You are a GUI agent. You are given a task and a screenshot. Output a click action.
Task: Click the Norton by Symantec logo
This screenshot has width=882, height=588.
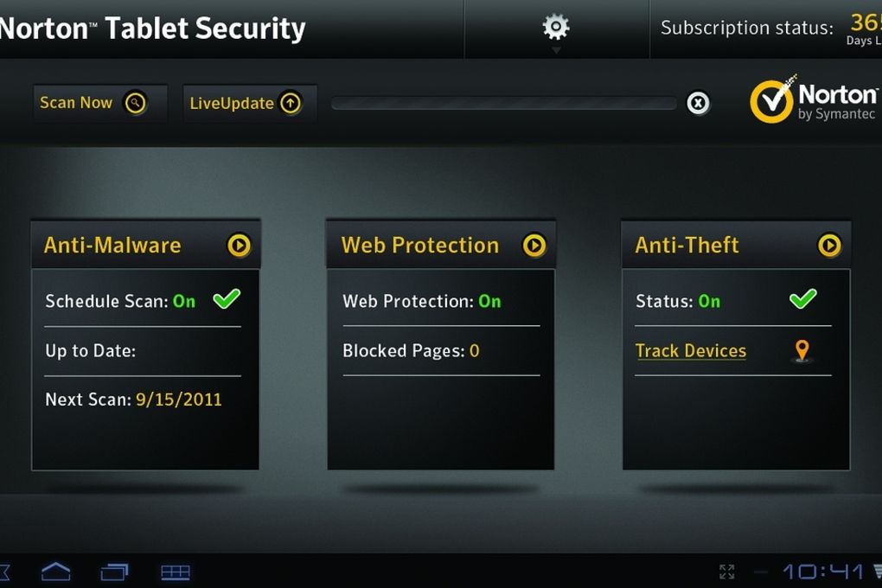[814, 100]
